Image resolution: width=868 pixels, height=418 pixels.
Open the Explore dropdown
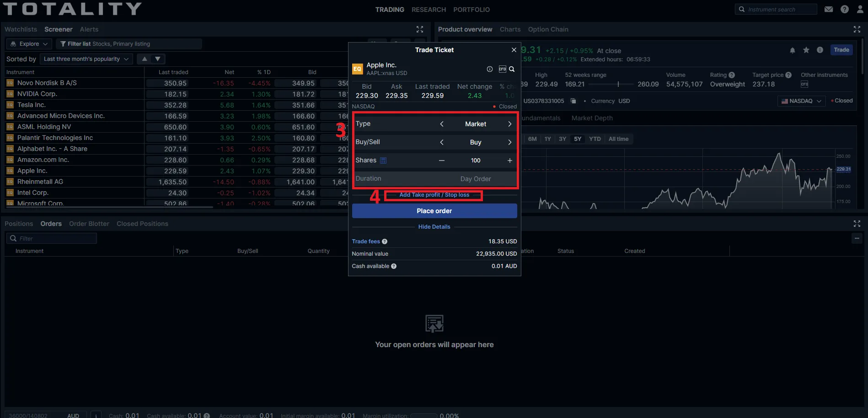click(x=29, y=44)
